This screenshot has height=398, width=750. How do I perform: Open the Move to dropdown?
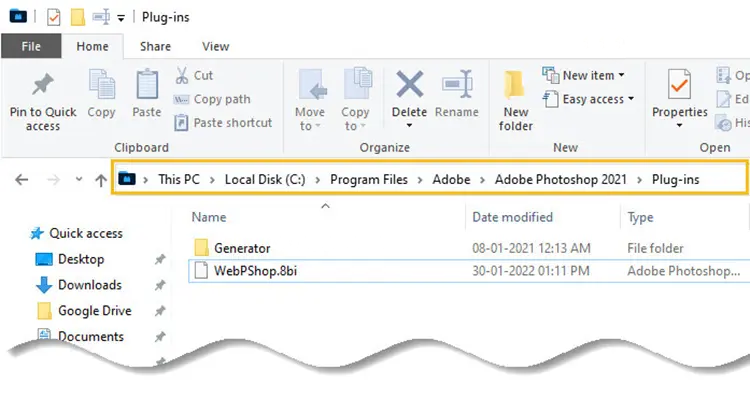coord(309,100)
